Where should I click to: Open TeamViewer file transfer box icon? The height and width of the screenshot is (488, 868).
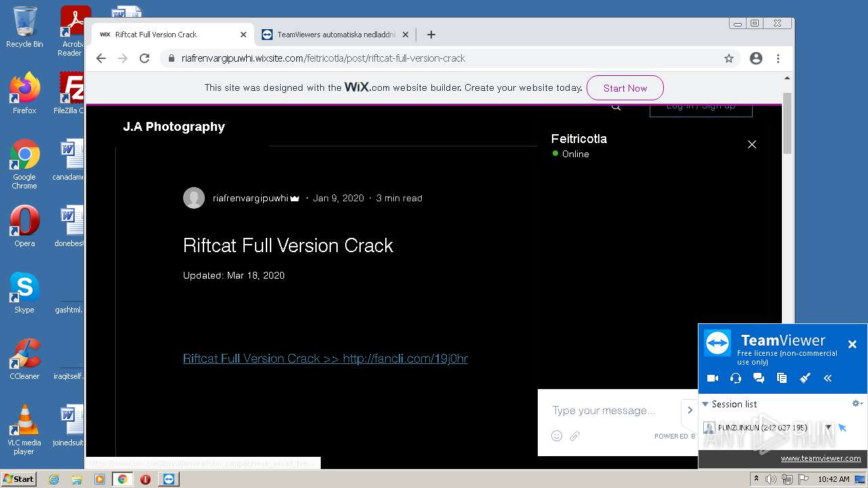point(782,378)
